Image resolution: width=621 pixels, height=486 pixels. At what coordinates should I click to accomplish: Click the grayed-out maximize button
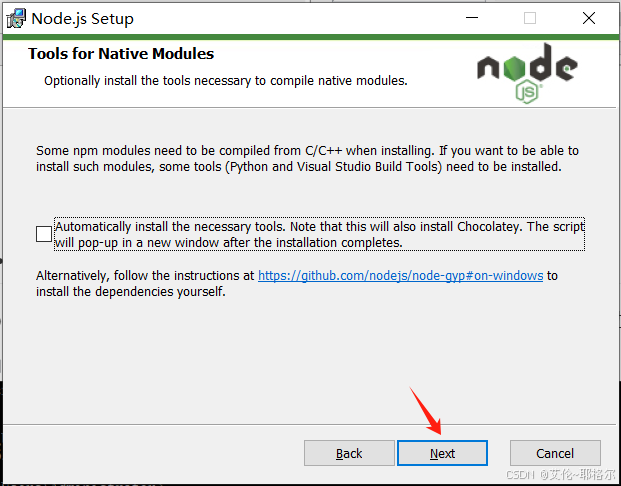click(530, 18)
